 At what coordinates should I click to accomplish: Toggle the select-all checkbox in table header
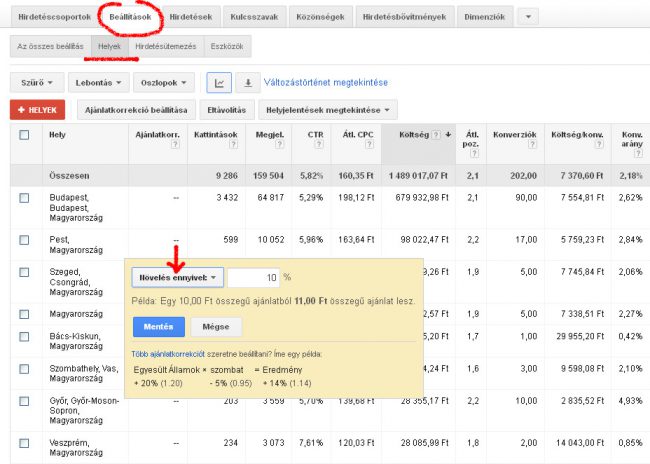(24, 135)
